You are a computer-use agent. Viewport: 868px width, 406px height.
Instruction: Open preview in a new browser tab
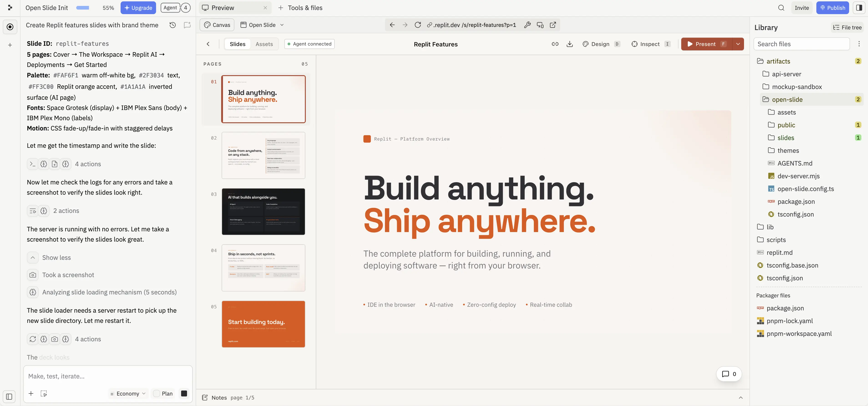(553, 25)
